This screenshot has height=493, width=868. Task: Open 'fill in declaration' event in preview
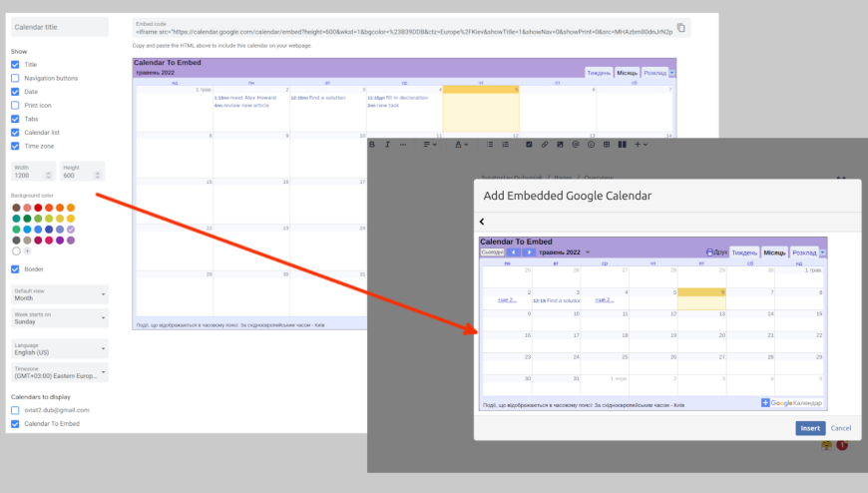point(397,98)
